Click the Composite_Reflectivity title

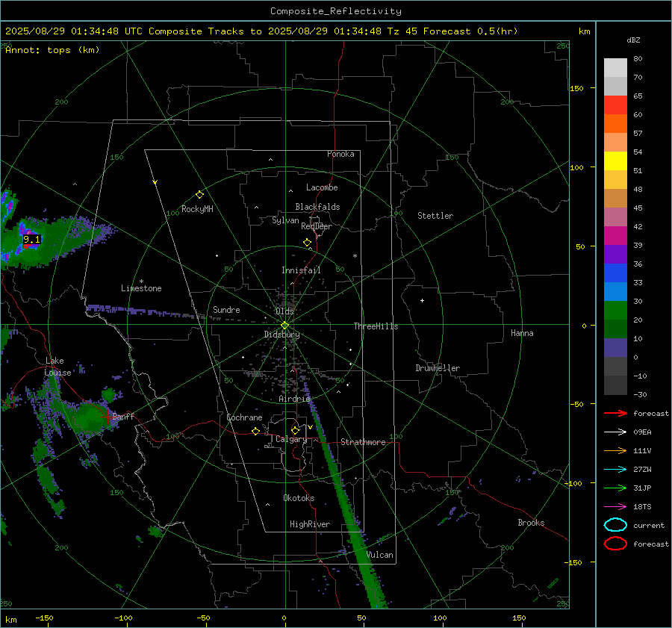point(335,11)
